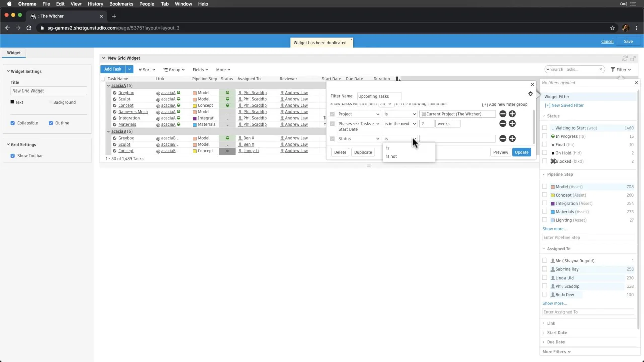
Task: Open the More dropdown in toolbar
Action: (x=223, y=70)
